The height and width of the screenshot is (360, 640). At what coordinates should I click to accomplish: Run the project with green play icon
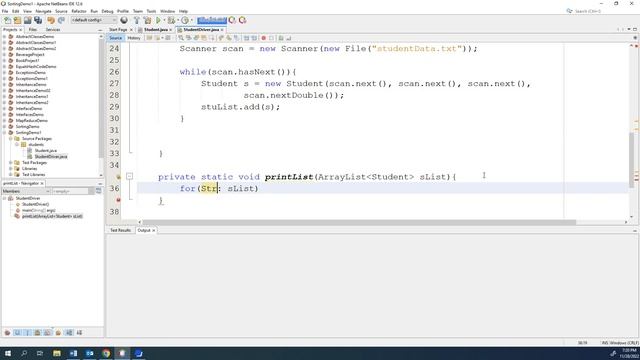pos(158,20)
